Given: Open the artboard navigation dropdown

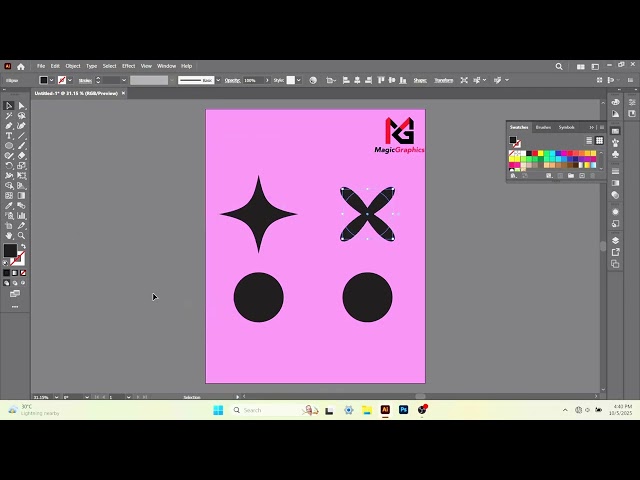Looking at the screenshot, I should [x=129, y=397].
